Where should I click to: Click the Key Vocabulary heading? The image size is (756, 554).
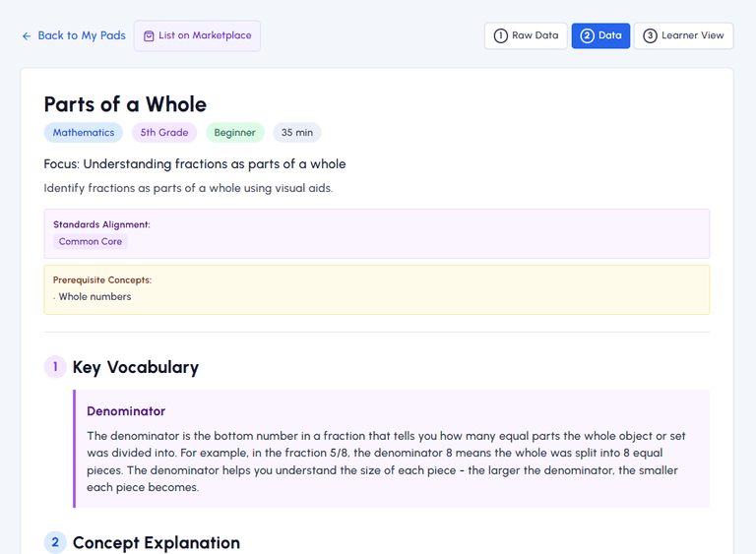(x=136, y=367)
